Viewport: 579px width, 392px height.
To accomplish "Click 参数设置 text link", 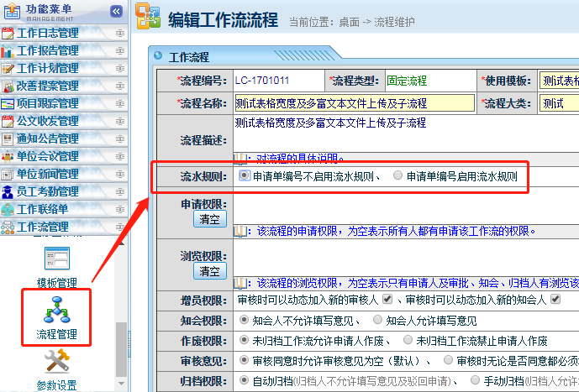I will 57,385.
